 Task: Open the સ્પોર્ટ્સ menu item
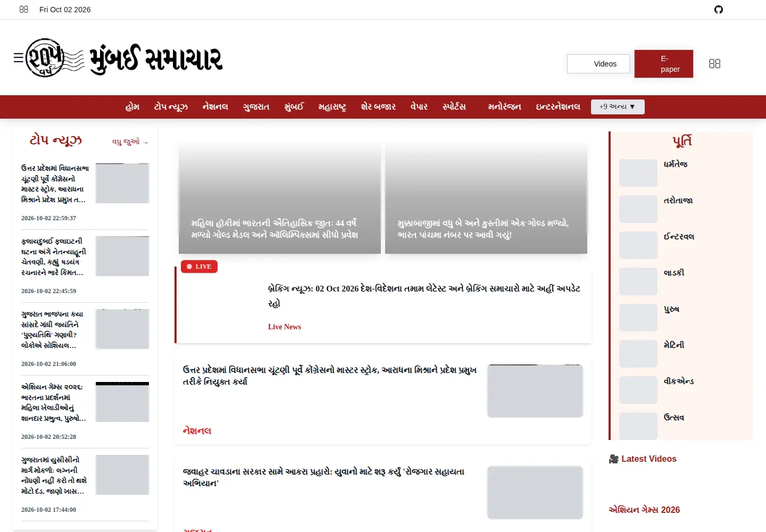point(454,107)
